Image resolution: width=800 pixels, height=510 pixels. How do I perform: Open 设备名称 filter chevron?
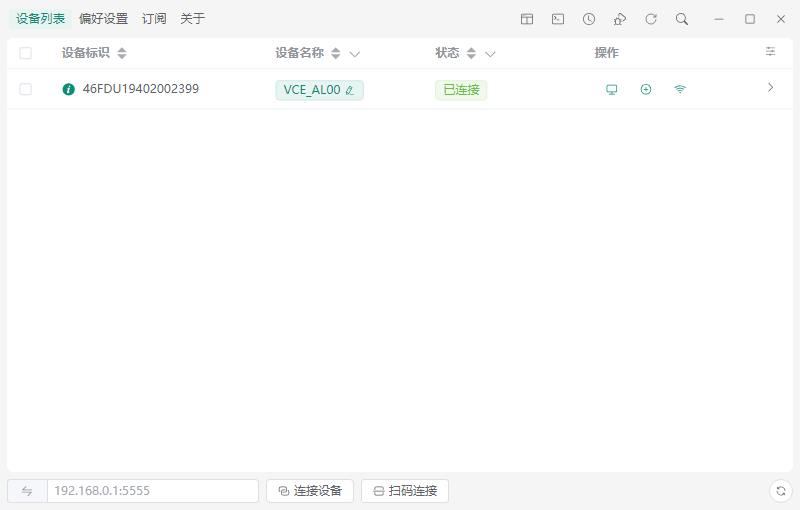pyautogui.click(x=355, y=54)
